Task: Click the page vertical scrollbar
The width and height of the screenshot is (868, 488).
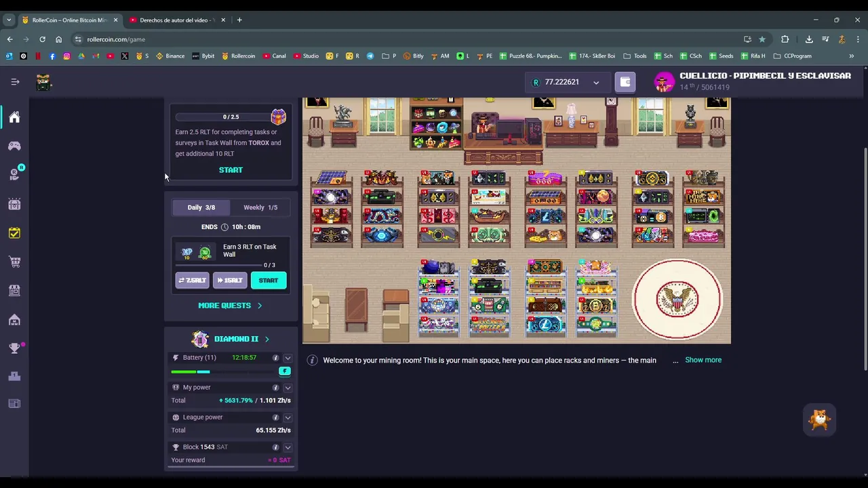Action: [865, 259]
